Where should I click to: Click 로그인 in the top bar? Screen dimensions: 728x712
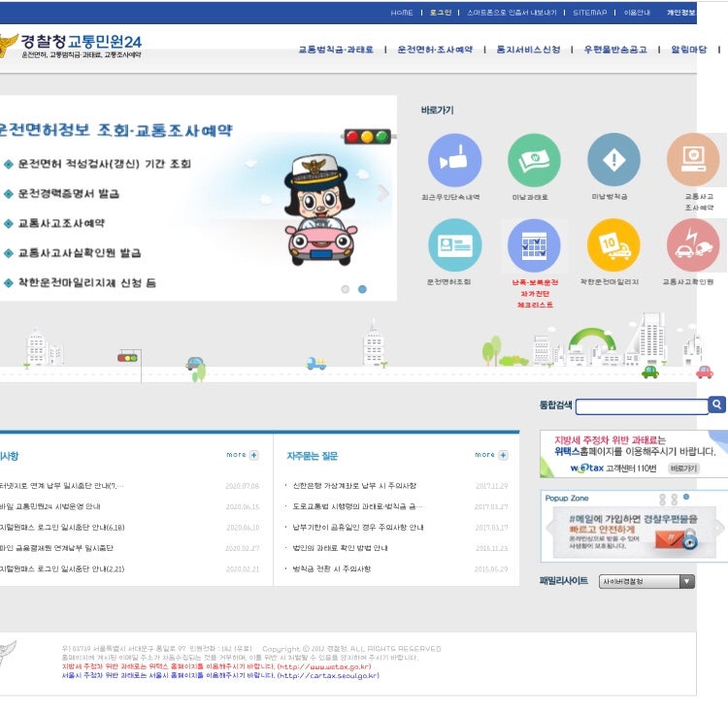tap(440, 13)
